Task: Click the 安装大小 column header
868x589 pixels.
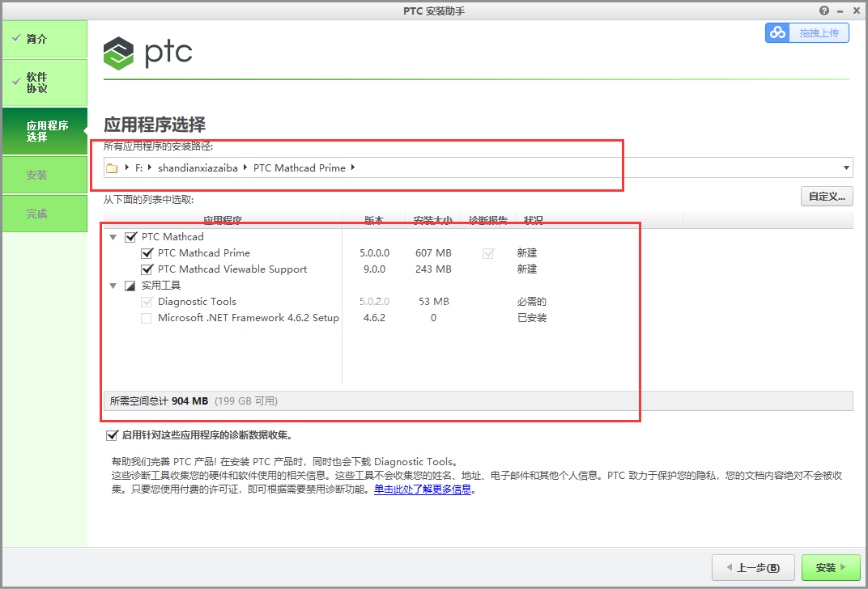Action: [x=433, y=220]
